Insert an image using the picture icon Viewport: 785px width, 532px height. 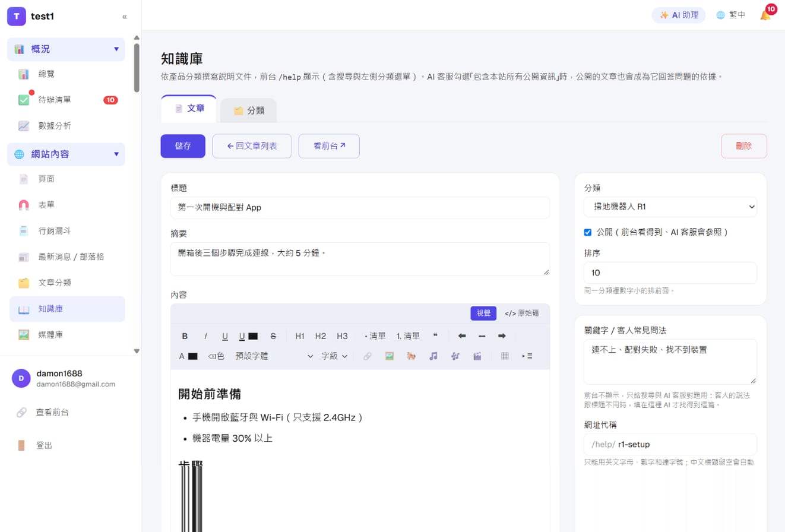tap(390, 356)
